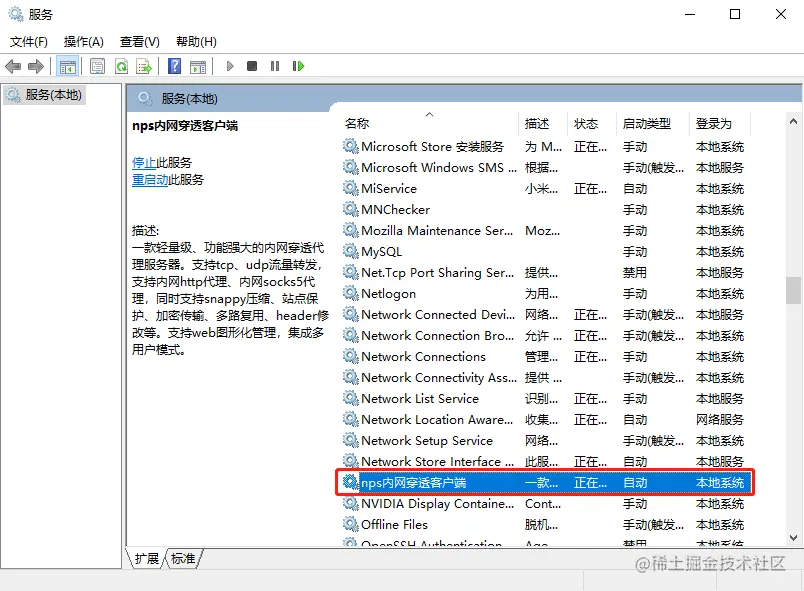
Task: Select the Microsoft Windows SMS service row
Action: (545, 167)
